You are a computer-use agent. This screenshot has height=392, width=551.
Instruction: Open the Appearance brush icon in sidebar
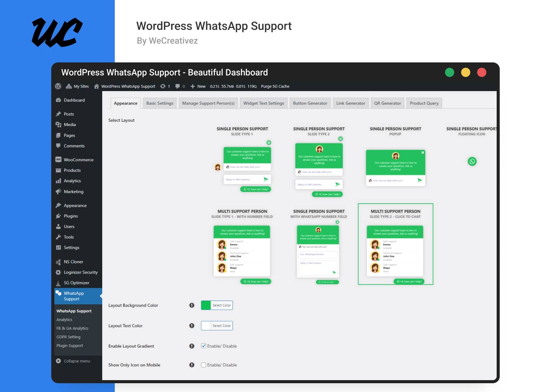pos(59,206)
